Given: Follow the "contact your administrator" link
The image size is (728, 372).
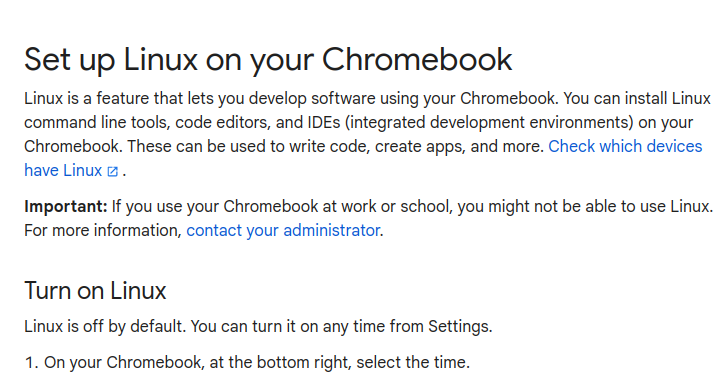Looking at the screenshot, I should [x=283, y=230].
